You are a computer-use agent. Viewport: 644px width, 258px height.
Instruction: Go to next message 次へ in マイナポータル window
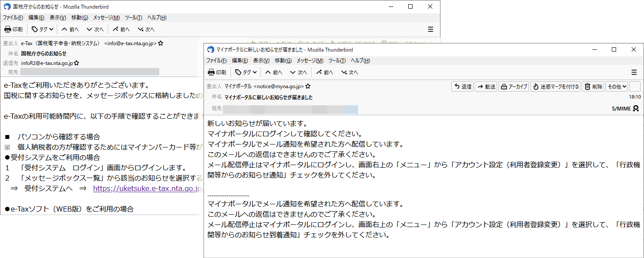coord(298,72)
